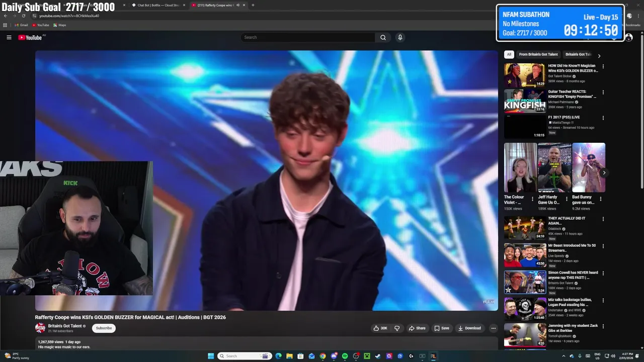644x362 pixels.
Task: Open the Maps bookmark
Action: [x=59, y=25]
